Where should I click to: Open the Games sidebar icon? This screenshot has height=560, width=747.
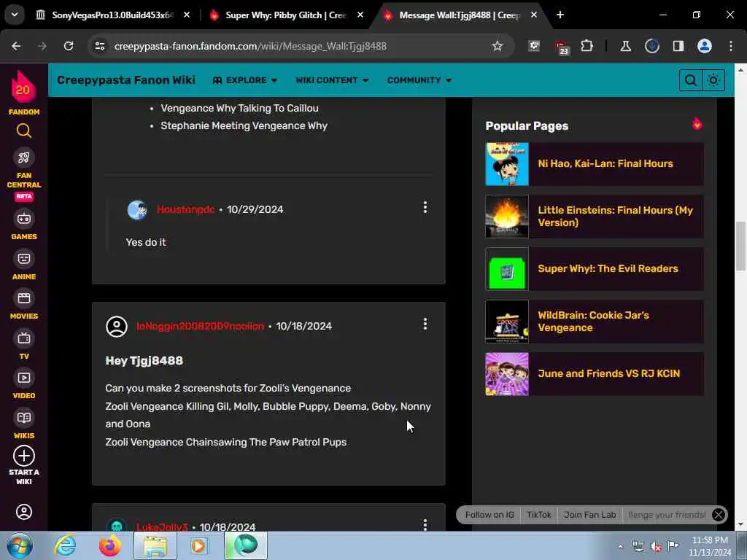coord(24,219)
